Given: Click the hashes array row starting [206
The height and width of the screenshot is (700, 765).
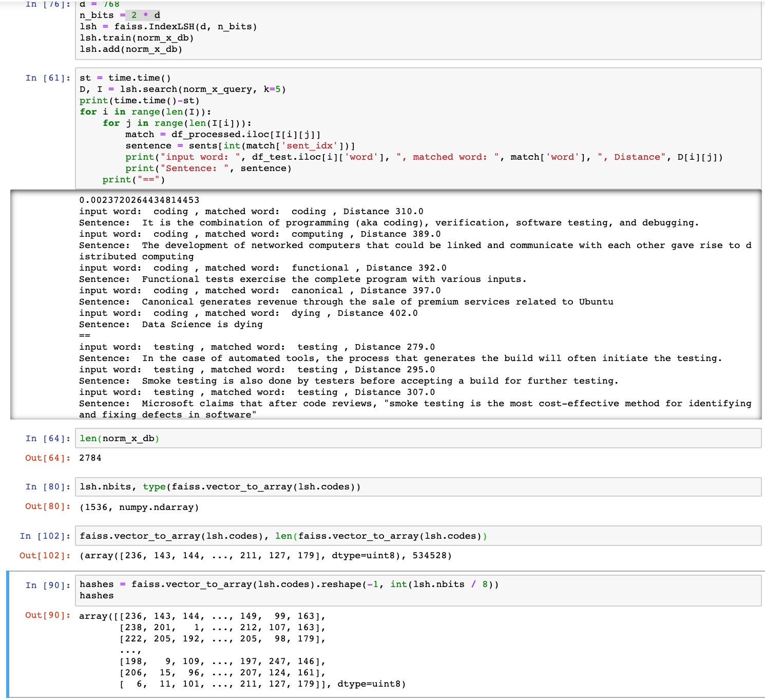Looking at the screenshot, I should click(x=222, y=673).
